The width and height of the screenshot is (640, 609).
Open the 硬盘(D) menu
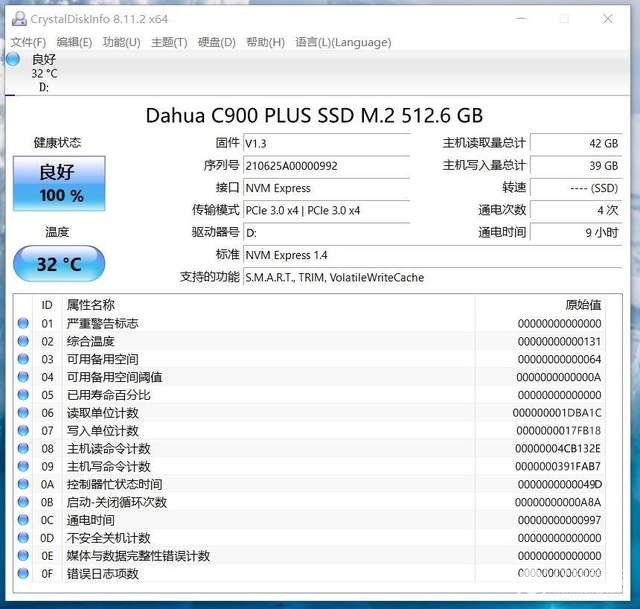point(216,42)
